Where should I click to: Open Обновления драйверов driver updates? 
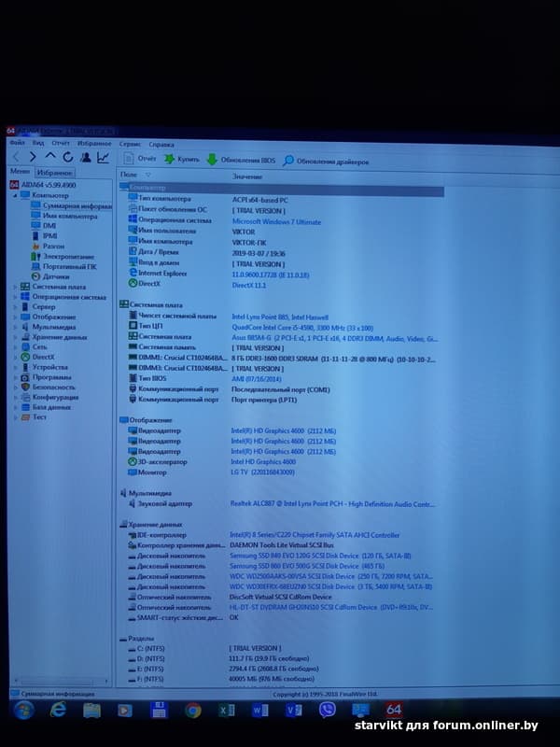pos(326,161)
